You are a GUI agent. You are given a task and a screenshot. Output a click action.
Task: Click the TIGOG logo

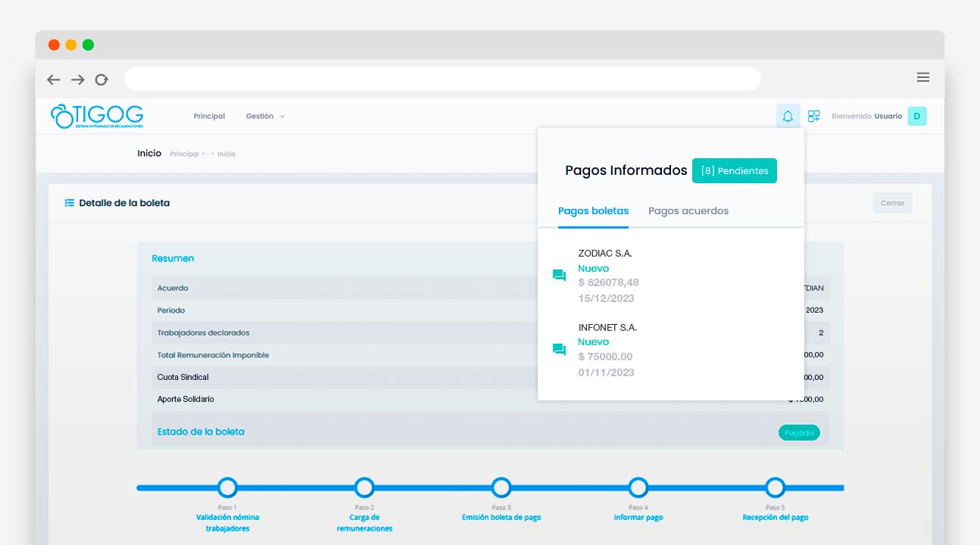point(97,116)
